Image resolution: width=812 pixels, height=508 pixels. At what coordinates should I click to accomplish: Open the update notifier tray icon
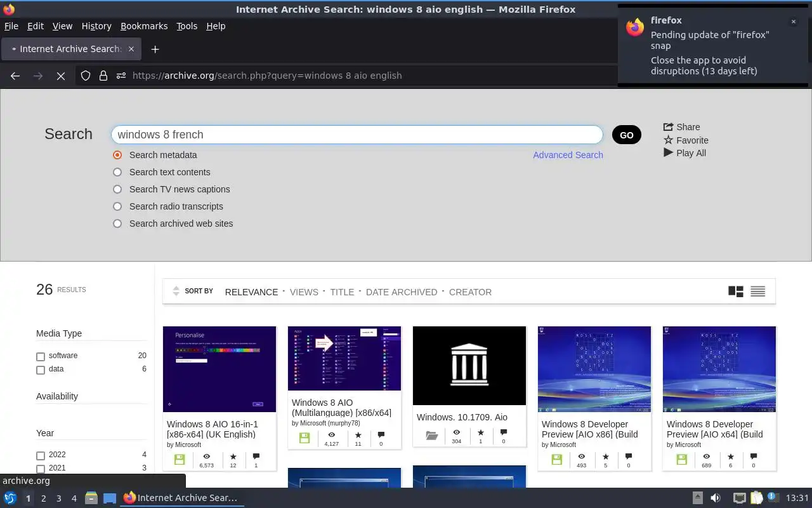[x=772, y=497]
